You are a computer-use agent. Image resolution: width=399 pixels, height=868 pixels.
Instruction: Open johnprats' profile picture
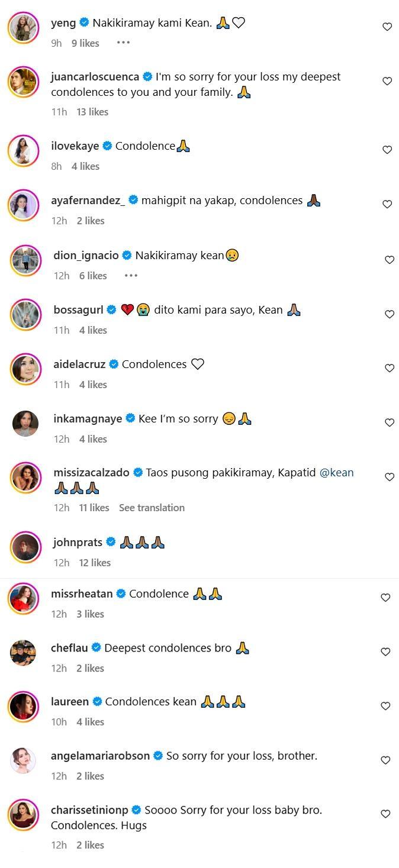[x=25, y=547]
